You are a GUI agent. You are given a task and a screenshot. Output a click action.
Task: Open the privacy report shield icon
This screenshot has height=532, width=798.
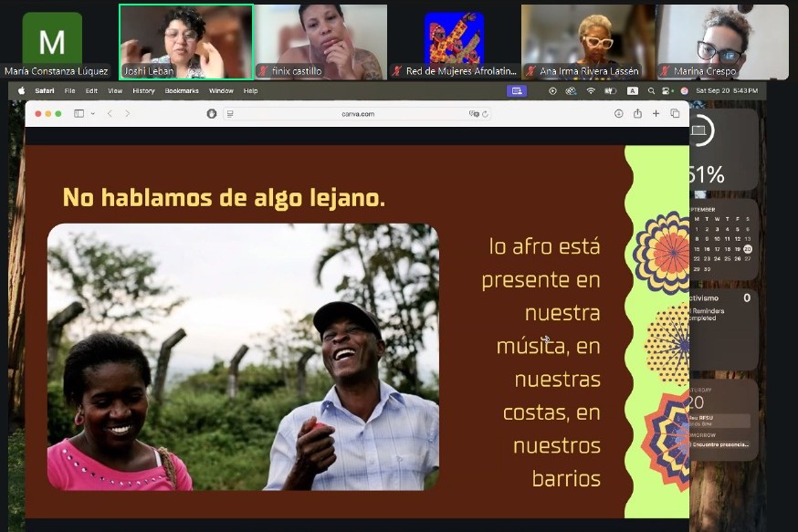pyautogui.click(x=212, y=113)
